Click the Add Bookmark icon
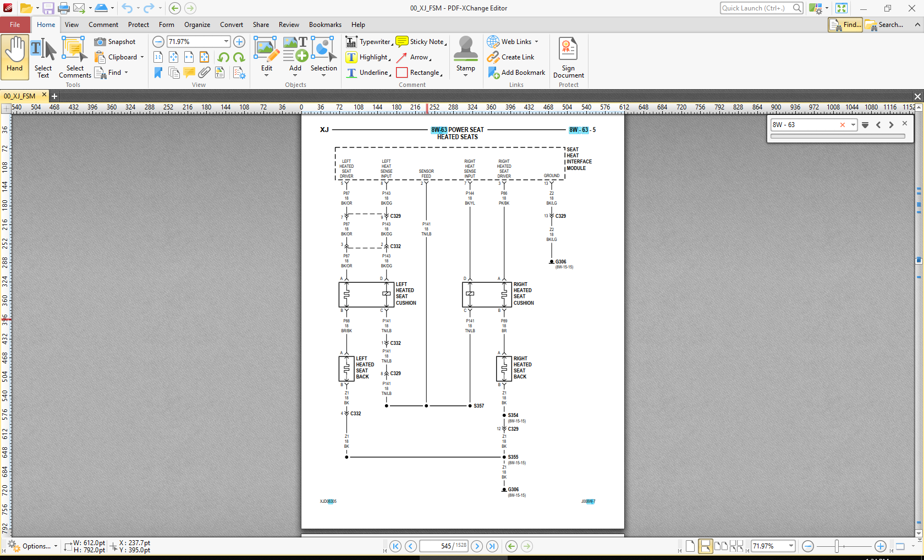Screen dimensions: 924x560 pyautogui.click(x=493, y=73)
